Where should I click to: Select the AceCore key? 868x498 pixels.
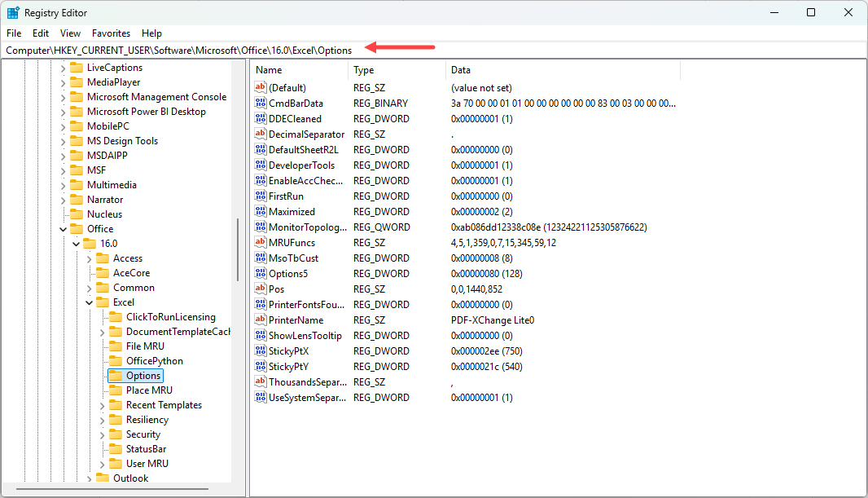tap(131, 272)
